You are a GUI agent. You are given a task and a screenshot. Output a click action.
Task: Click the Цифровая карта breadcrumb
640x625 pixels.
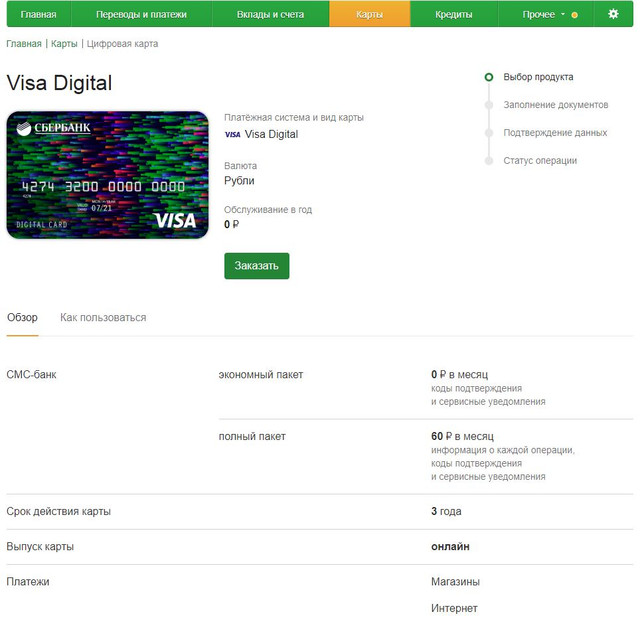coord(122,44)
